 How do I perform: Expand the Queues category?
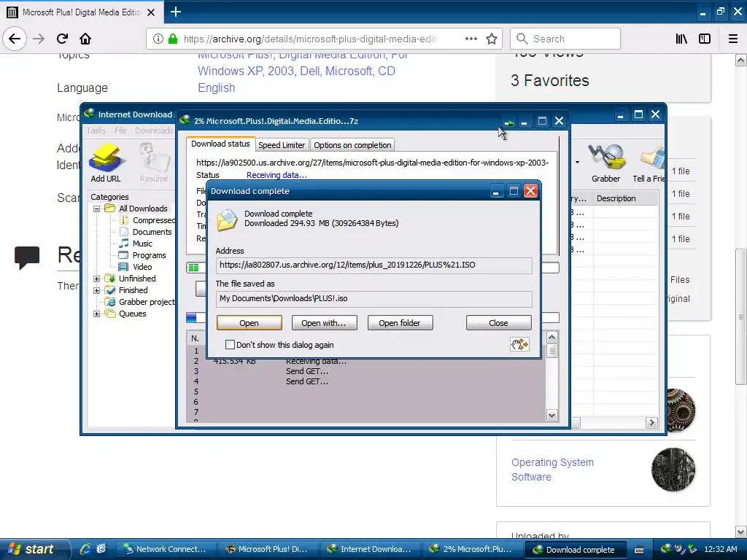click(97, 314)
